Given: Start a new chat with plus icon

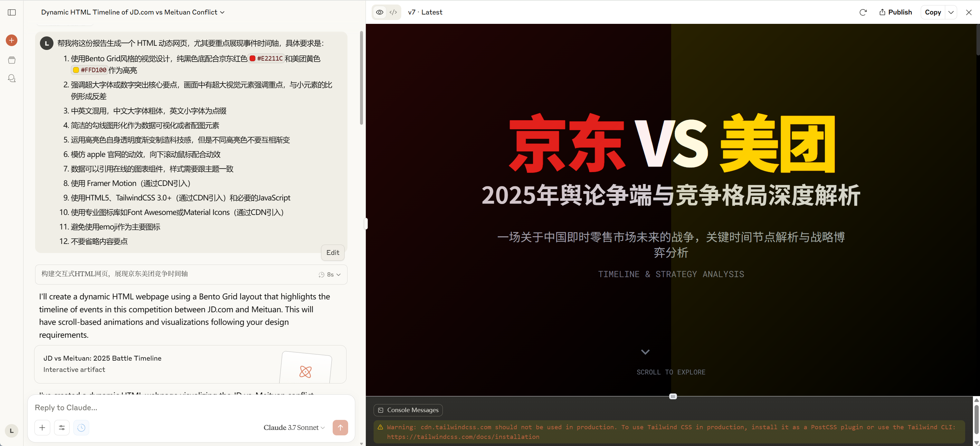Looking at the screenshot, I should click(12, 40).
